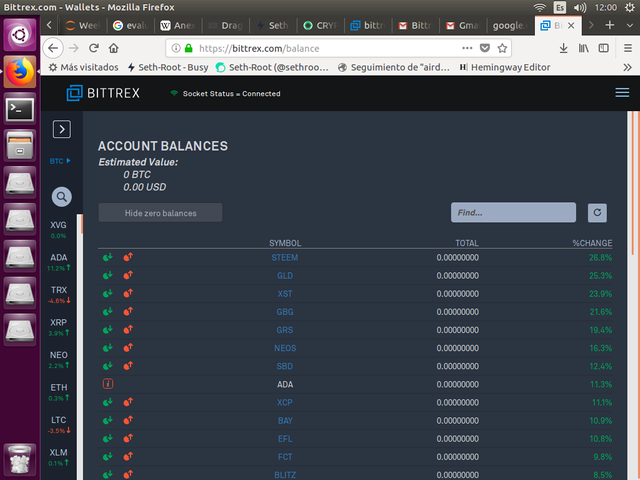The width and height of the screenshot is (640, 480).
Task: Open the NEOS symbol link
Action: (285, 348)
